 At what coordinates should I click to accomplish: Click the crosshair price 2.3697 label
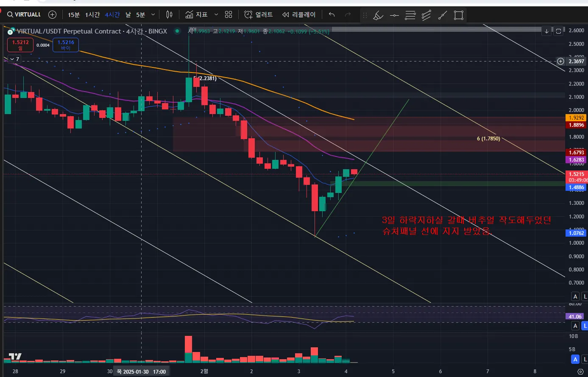576,61
